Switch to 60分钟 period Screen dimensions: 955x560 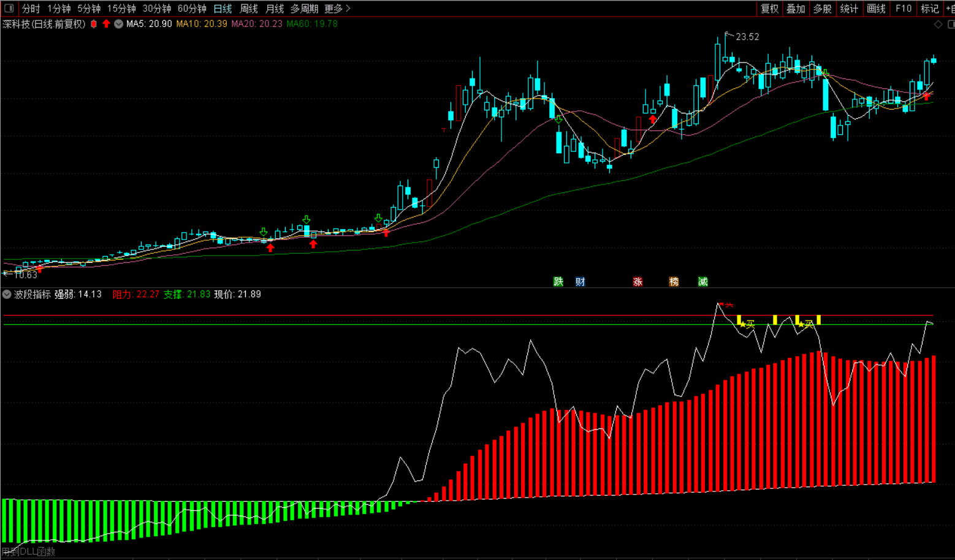click(192, 9)
